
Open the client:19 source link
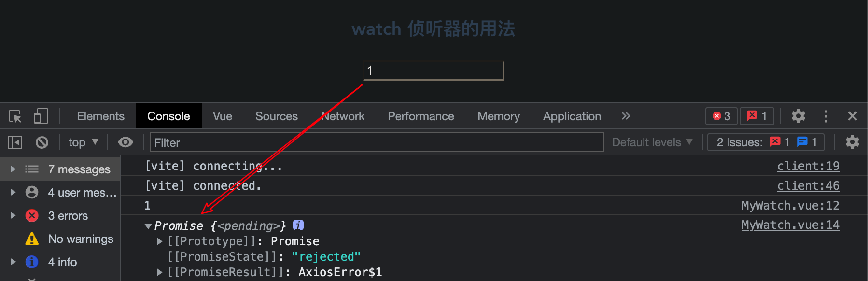pyautogui.click(x=808, y=166)
